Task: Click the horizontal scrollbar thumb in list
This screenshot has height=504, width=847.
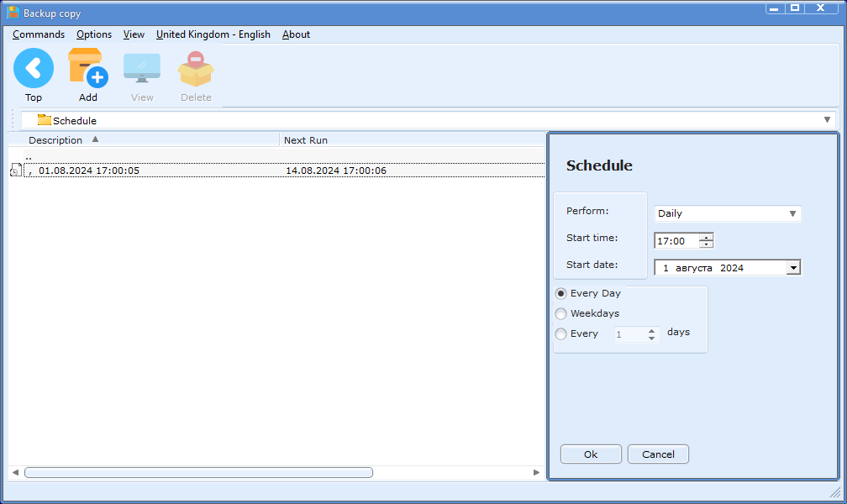Action: click(x=198, y=473)
